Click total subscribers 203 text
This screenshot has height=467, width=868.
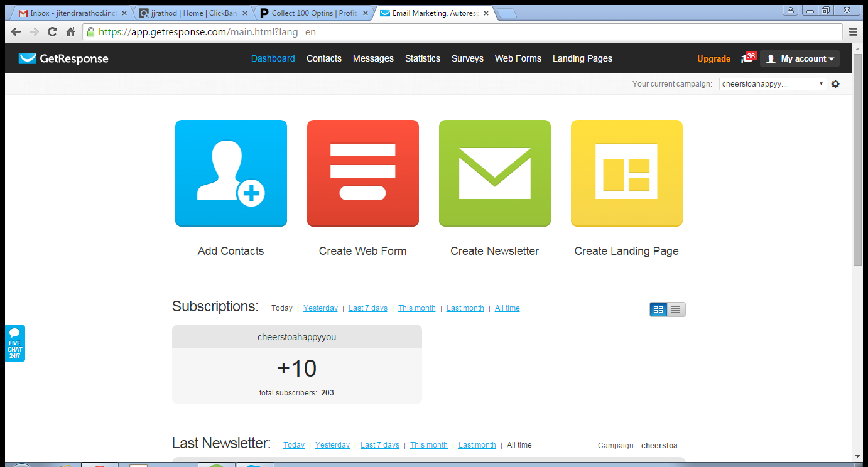click(x=296, y=393)
